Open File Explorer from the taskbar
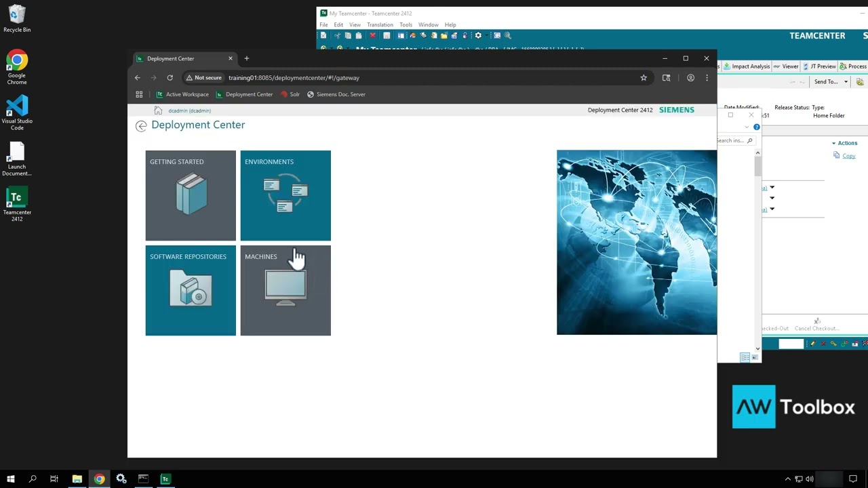The height and width of the screenshot is (488, 868). (77, 479)
